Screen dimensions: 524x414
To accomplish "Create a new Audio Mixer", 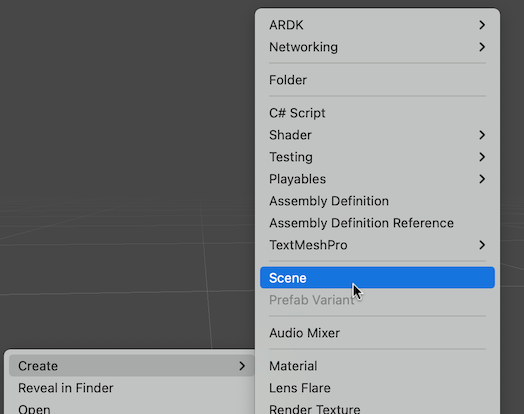I will click(377, 333).
